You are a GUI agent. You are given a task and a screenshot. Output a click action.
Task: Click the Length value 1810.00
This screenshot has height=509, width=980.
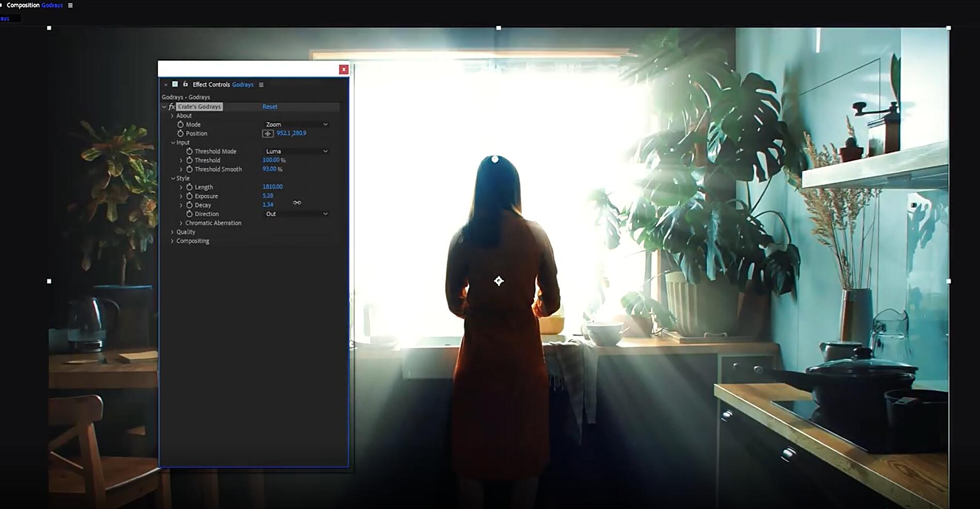272,187
